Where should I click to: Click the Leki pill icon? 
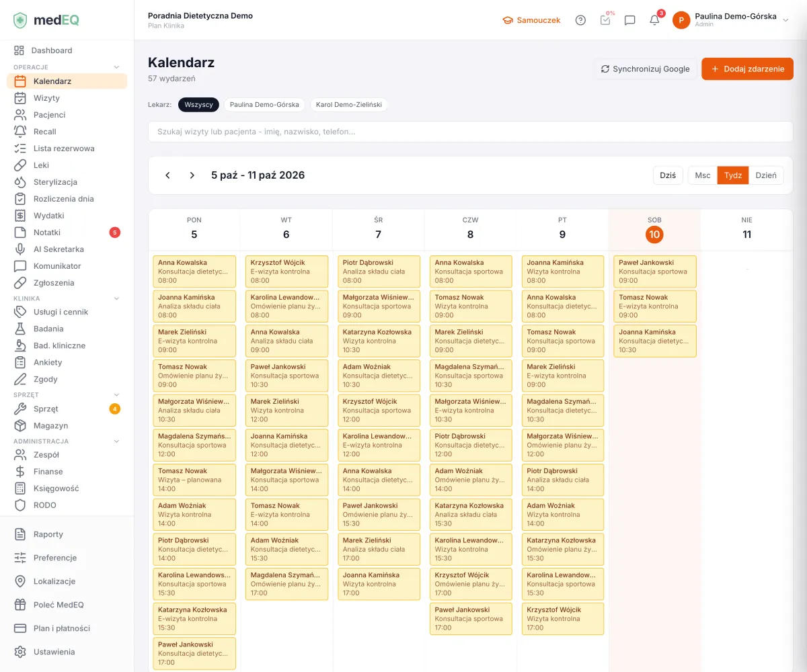20,165
